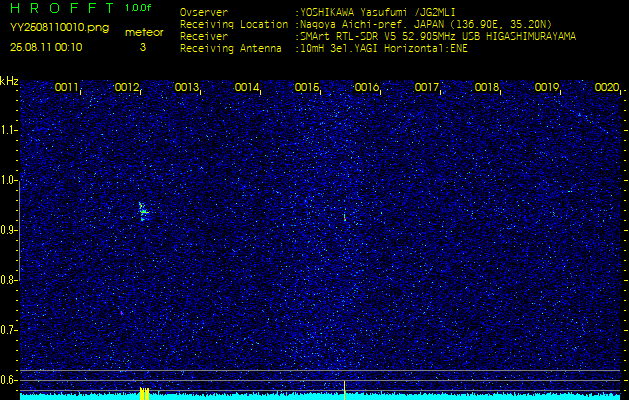Click the time marker 0013

pos(187,87)
